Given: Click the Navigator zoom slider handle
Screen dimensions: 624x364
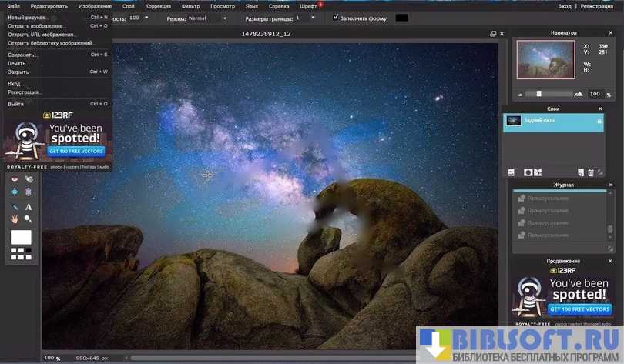Looking at the screenshot, I should point(538,93).
